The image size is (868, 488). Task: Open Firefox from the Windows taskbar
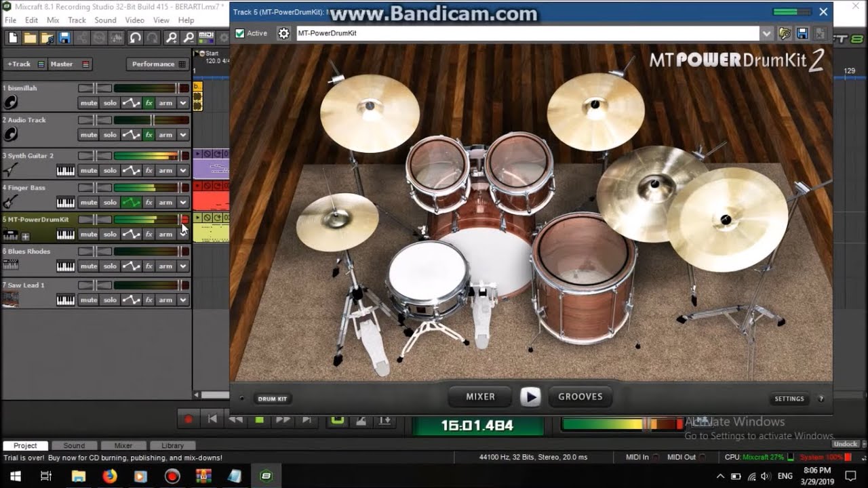[109, 476]
